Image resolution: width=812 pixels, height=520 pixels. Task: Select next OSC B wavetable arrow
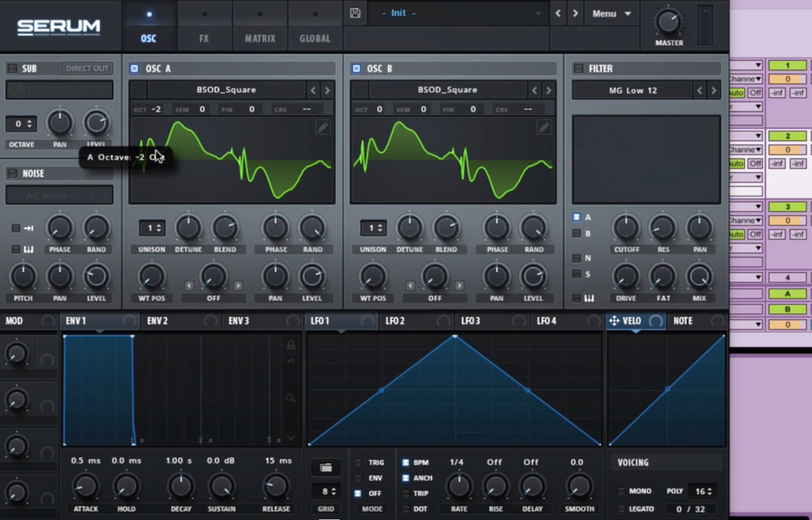click(548, 90)
